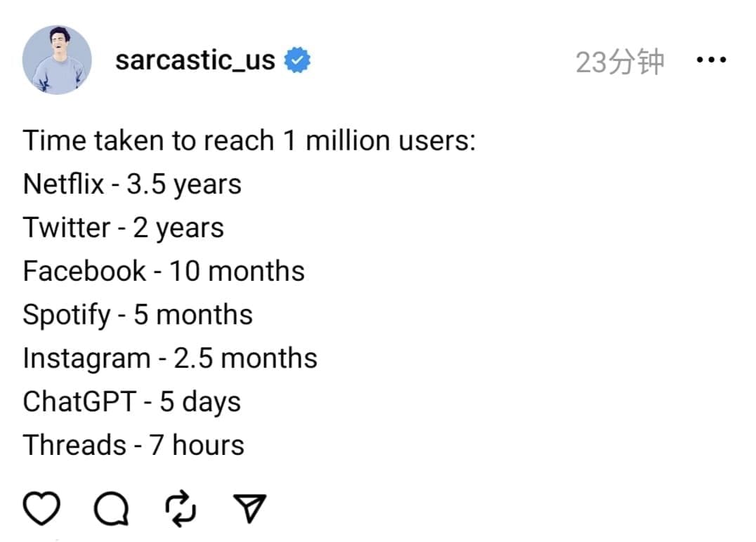This screenshot has height=542, width=756.
Task: Open the three-dot more options menu
Action: click(710, 61)
